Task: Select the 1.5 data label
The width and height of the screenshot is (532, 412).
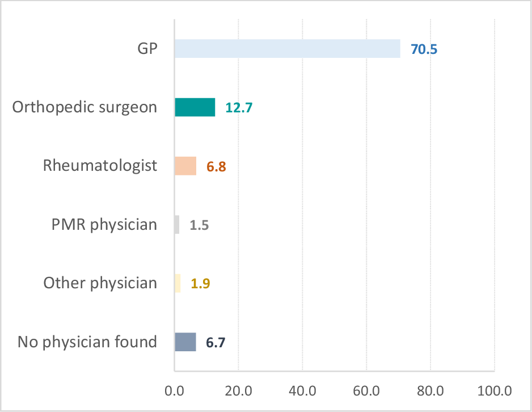Action: coord(200,225)
